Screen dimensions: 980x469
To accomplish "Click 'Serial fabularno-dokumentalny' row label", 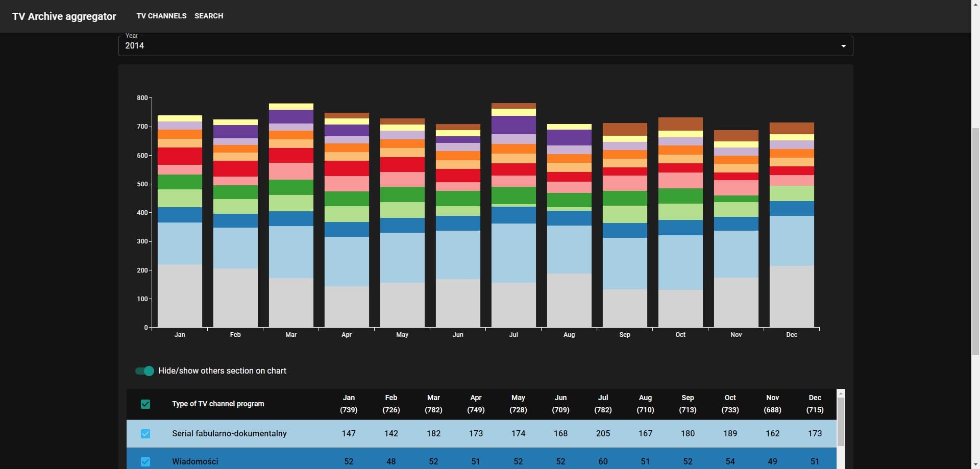I will pos(229,434).
